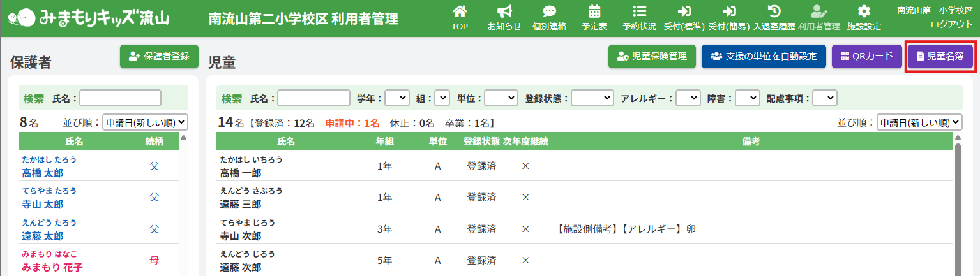Expand the 学年 grade dropdown

click(396, 98)
